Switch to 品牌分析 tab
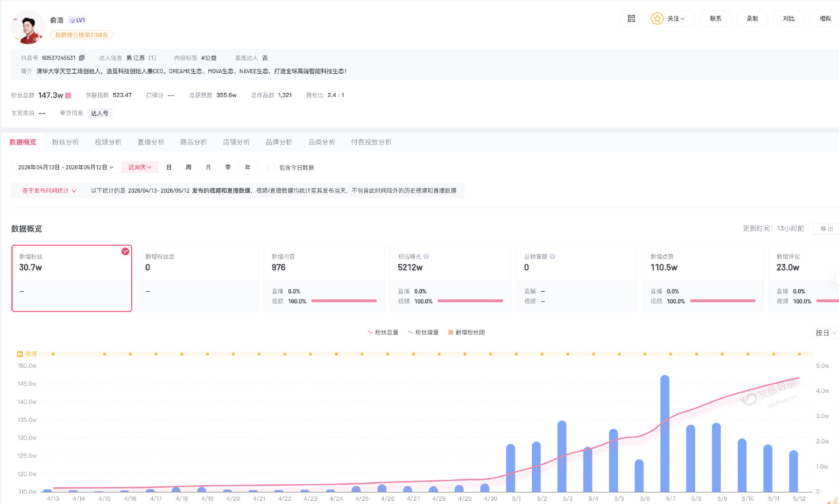The height and width of the screenshot is (504, 839). [279, 142]
